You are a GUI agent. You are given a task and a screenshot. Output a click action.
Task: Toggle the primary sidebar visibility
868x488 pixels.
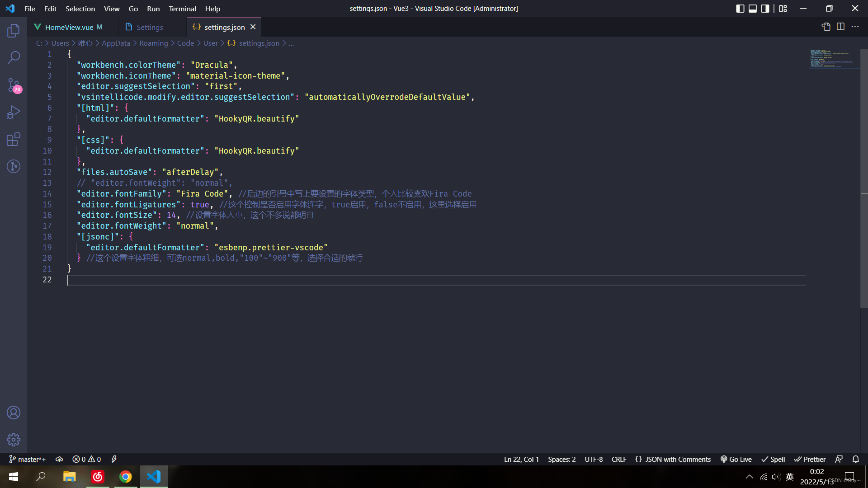tap(740, 8)
